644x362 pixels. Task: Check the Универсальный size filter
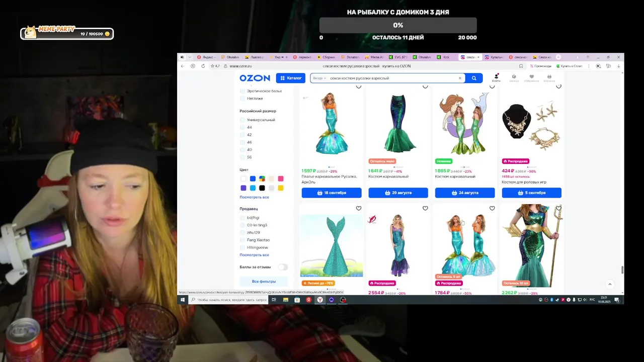pos(243,120)
